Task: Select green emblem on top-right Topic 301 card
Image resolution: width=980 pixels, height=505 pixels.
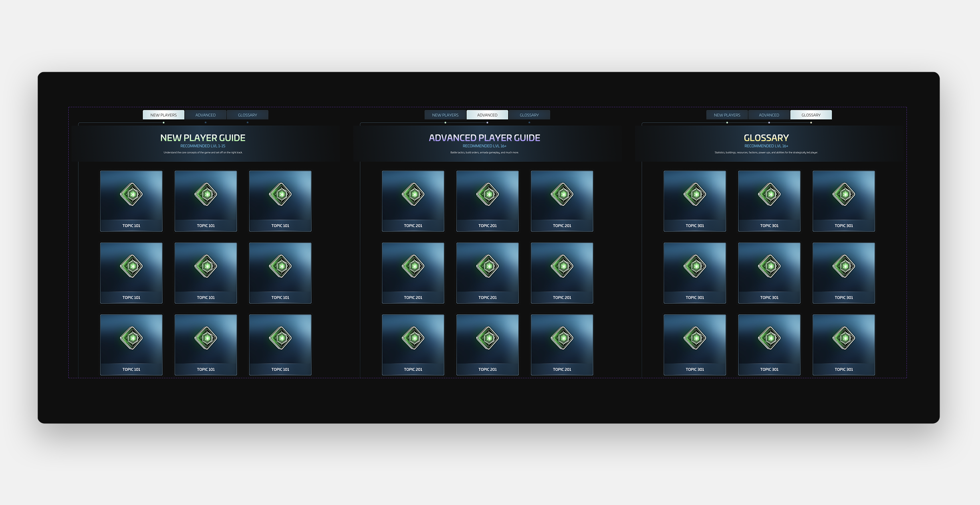Action: (x=844, y=194)
